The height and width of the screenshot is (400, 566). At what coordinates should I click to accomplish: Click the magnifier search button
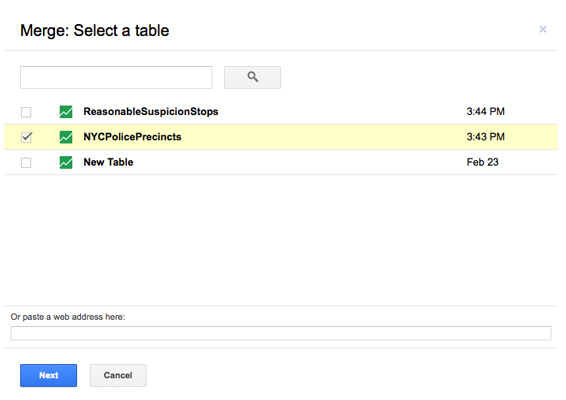(252, 77)
